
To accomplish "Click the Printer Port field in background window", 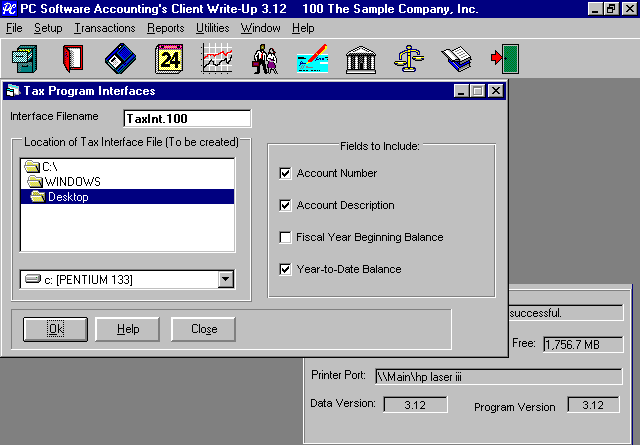I will pos(499,376).
